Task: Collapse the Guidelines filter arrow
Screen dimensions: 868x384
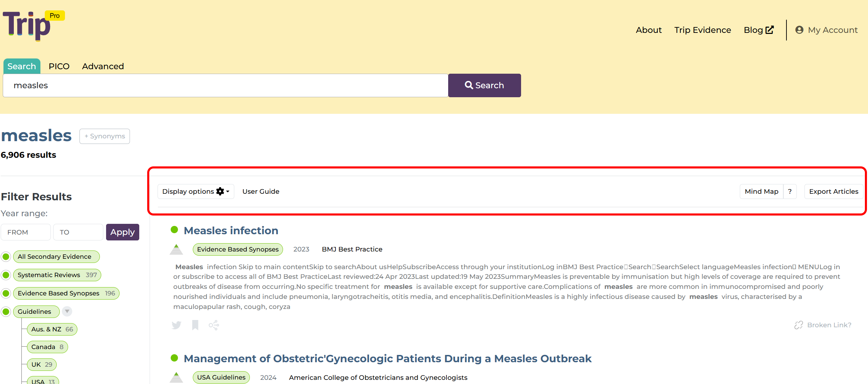Action: click(x=67, y=311)
